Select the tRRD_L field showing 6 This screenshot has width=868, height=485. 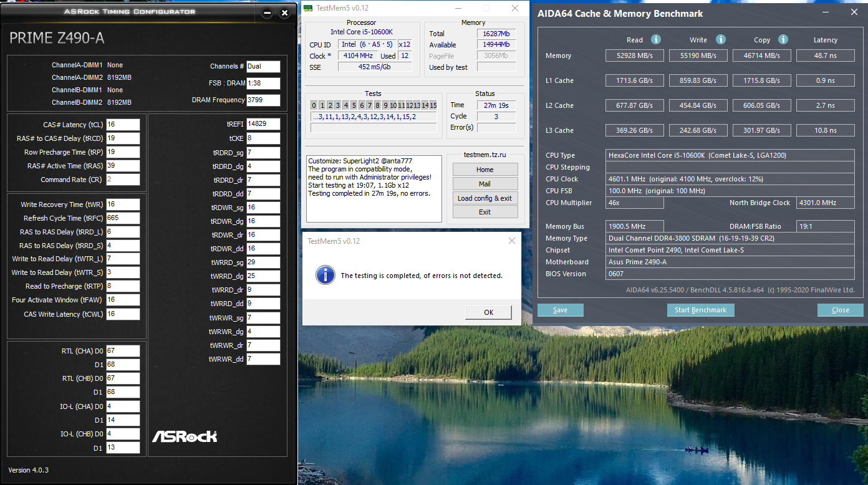(123, 232)
